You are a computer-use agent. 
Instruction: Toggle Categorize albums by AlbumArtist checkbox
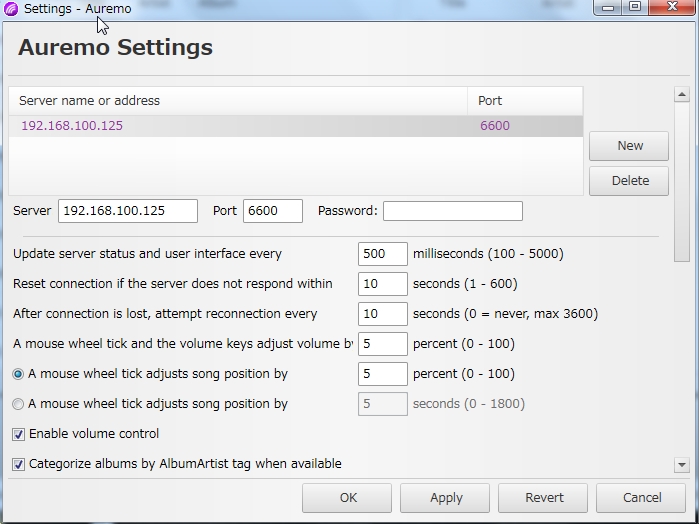[x=18, y=464]
